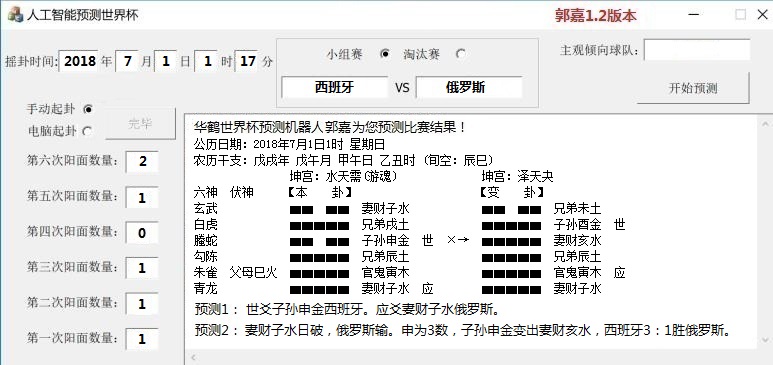The height and width of the screenshot is (365, 773).
Task: Focus the minute field showing 17
Action: click(247, 61)
